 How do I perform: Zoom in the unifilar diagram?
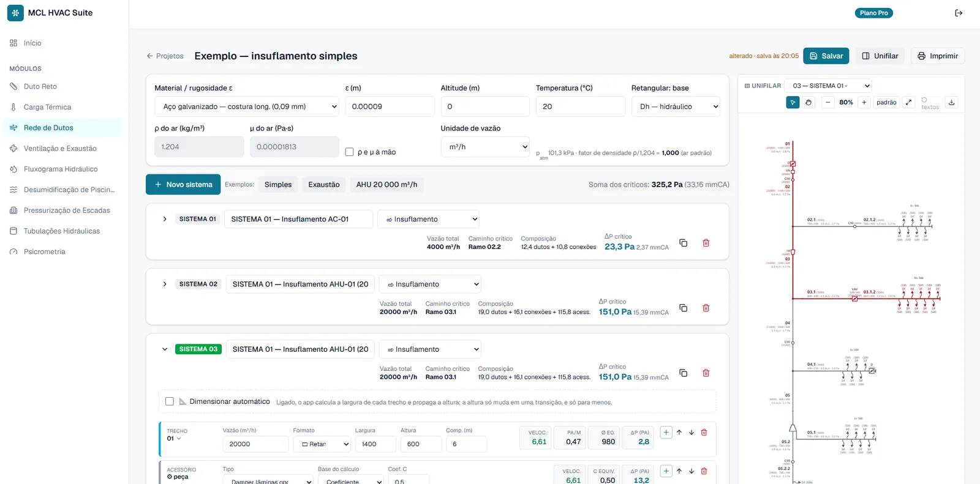click(x=864, y=102)
